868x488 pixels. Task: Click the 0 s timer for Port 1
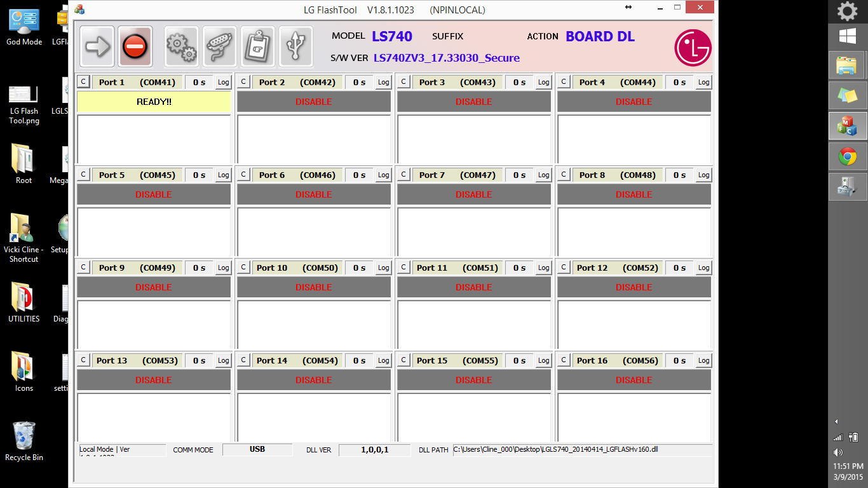coord(200,82)
